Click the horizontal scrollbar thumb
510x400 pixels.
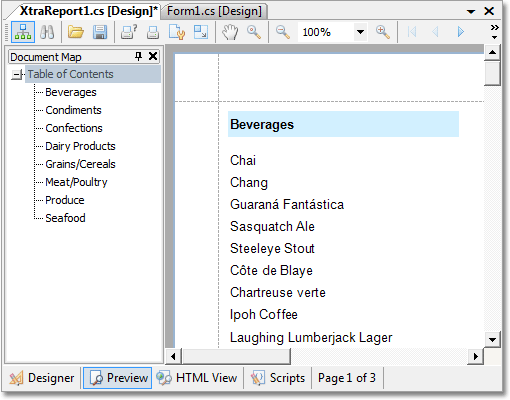coord(236,356)
